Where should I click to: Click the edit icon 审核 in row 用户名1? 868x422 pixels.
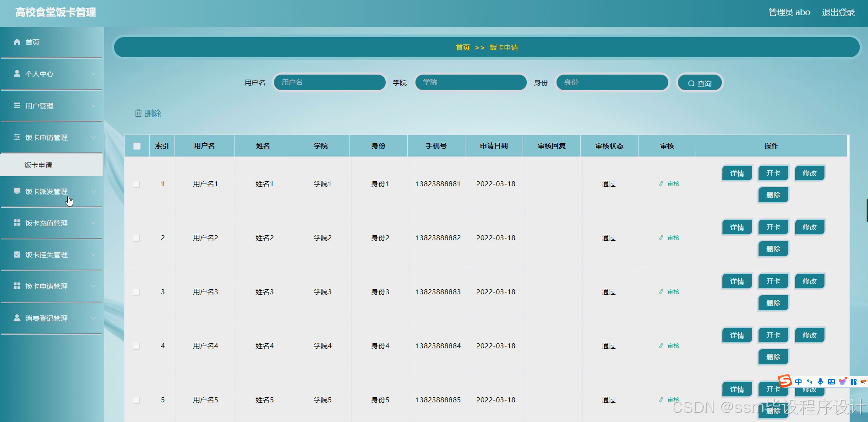[661, 184]
